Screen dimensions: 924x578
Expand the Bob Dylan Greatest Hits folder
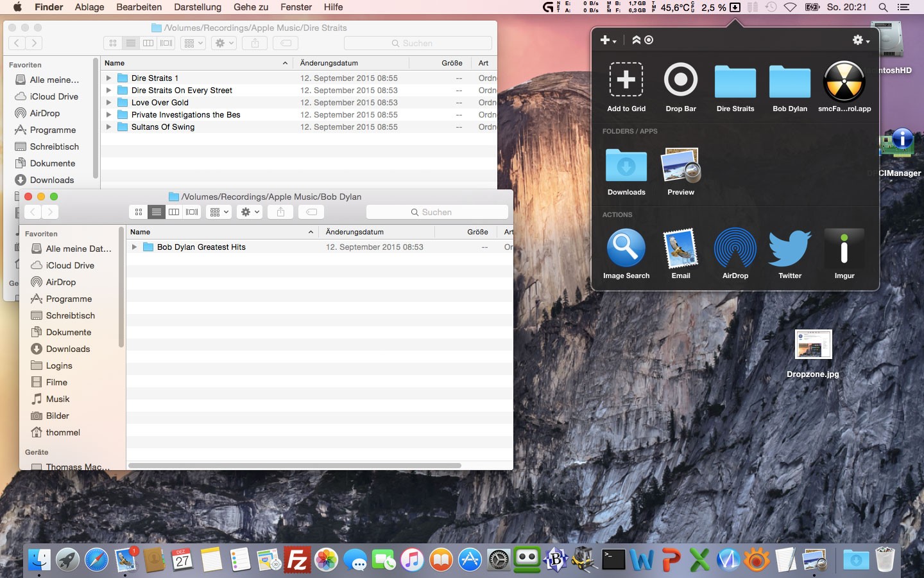point(134,247)
